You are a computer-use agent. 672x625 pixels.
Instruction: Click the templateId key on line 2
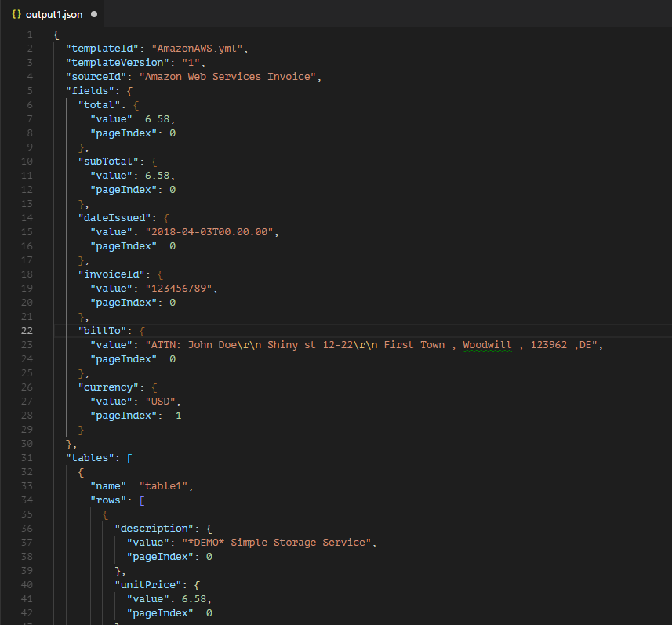click(100, 48)
